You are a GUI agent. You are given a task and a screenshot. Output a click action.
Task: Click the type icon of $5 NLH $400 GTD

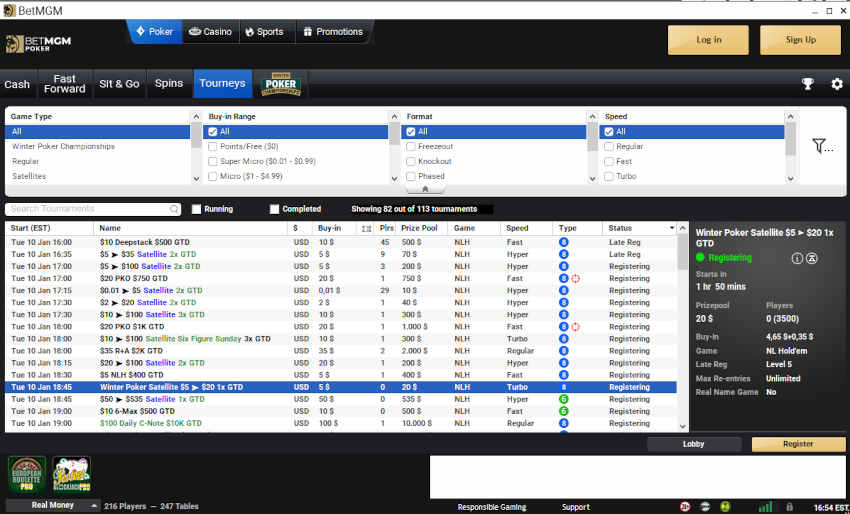(x=564, y=375)
